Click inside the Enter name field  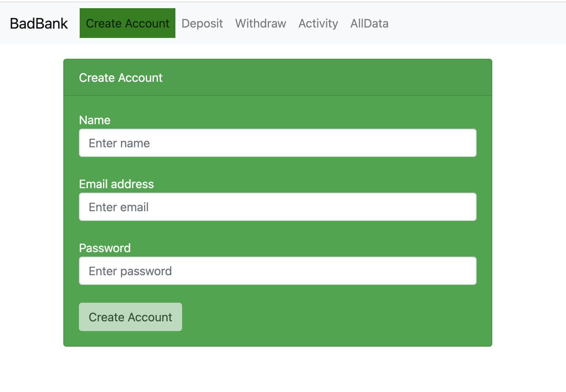coord(277,143)
